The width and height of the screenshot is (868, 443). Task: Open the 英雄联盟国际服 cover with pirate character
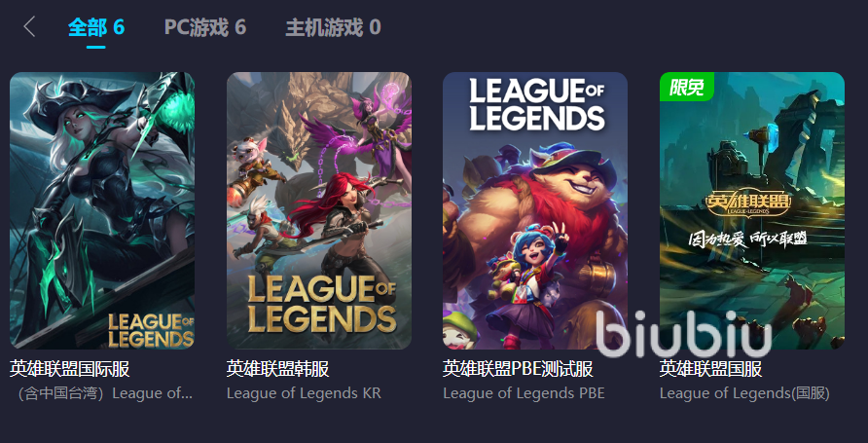[102, 210]
